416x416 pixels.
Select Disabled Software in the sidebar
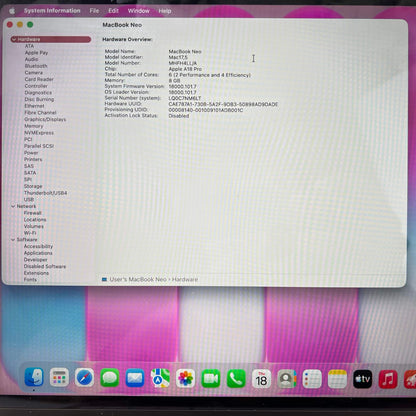click(x=45, y=266)
